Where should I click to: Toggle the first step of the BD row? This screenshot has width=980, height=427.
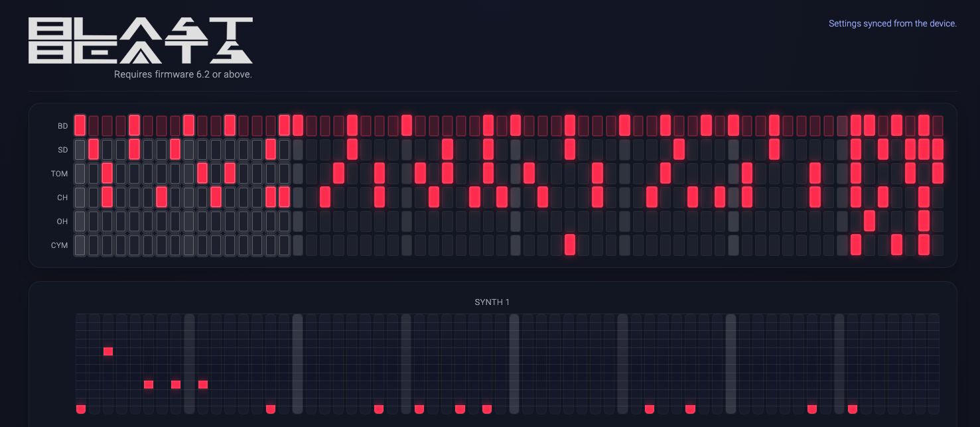80,125
